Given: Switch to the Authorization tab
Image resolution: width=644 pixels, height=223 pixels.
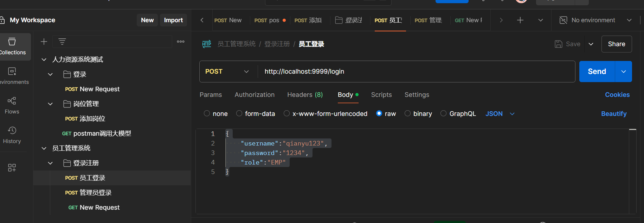Looking at the screenshot, I should click(255, 95).
